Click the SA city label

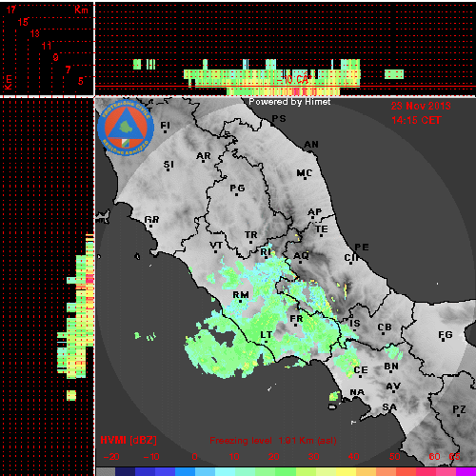point(389,407)
